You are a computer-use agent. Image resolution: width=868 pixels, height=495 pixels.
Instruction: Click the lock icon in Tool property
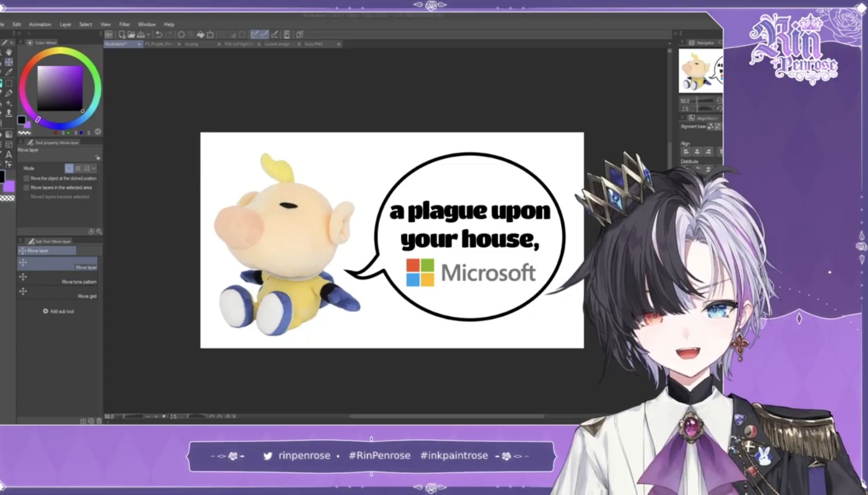[x=97, y=157]
